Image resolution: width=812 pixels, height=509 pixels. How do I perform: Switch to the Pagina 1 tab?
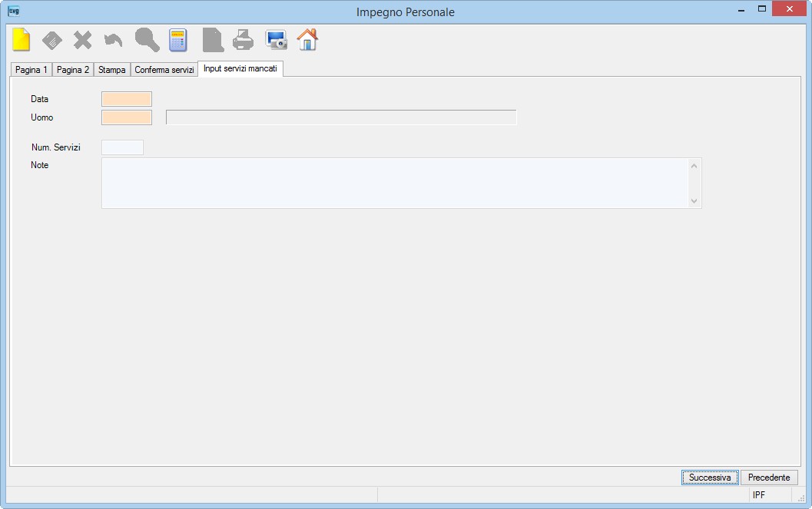[x=31, y=69]
